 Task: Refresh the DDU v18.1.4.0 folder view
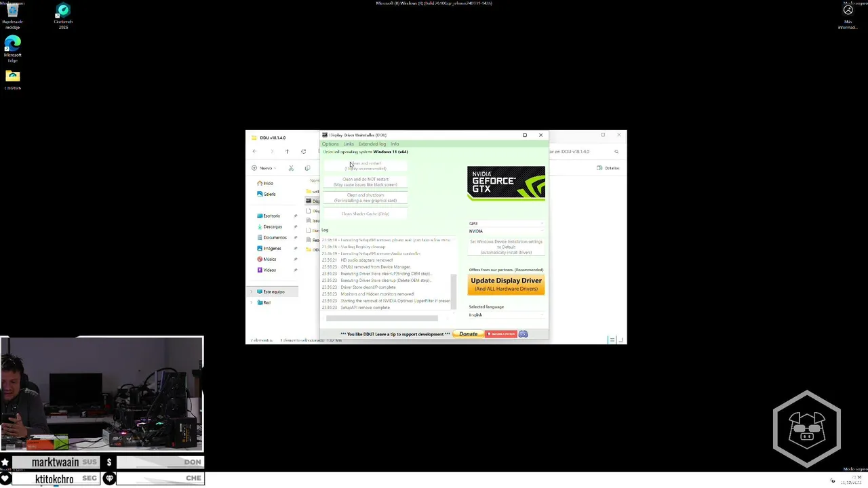[303, 151]
